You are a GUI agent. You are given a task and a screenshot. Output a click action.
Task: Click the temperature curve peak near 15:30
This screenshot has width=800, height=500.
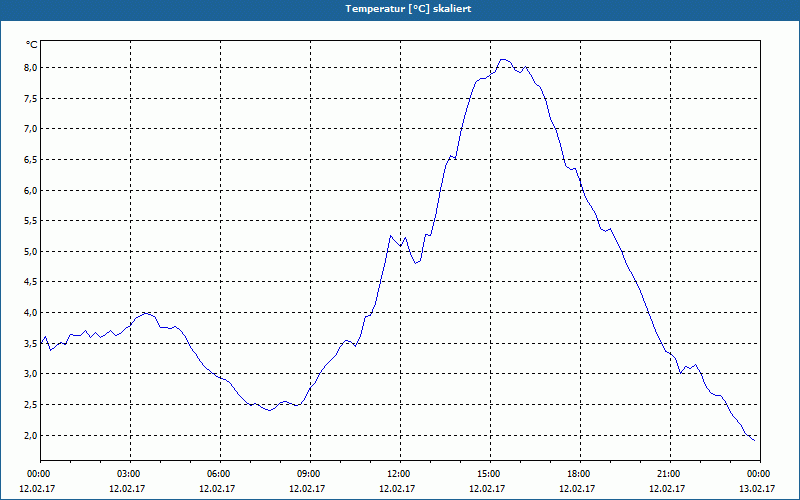pyautogui.click(x=504, y=59)
